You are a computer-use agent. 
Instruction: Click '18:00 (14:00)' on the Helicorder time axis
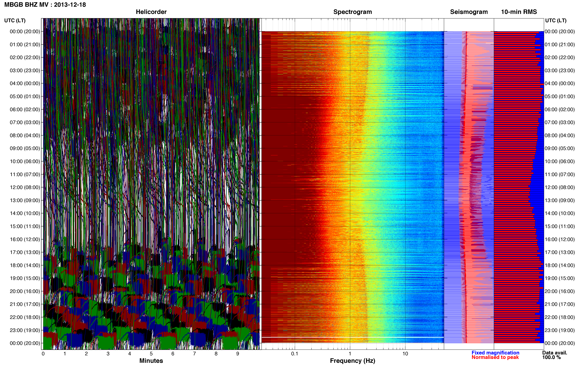25,265
